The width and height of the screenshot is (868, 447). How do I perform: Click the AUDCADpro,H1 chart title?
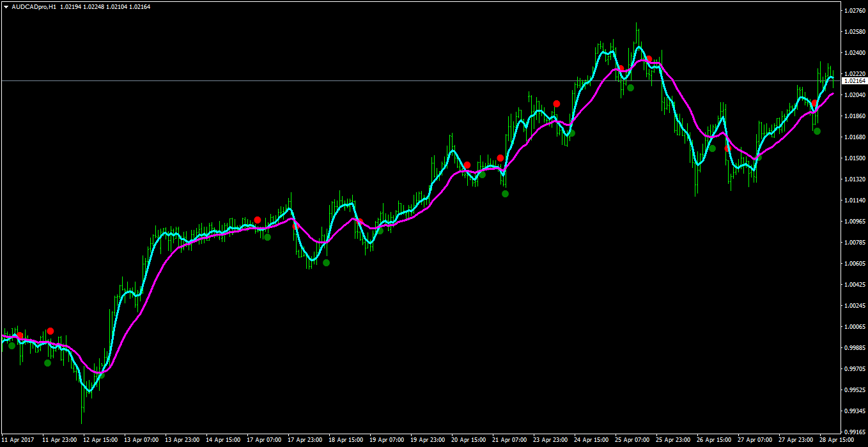click(35, 6)
